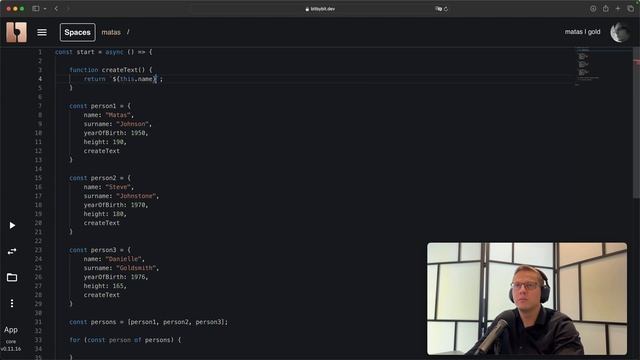Image resolution: width=640 pixels, height=360 pixels.
Task: Open the matas breadcrumb link
Action: coord(111,32)
